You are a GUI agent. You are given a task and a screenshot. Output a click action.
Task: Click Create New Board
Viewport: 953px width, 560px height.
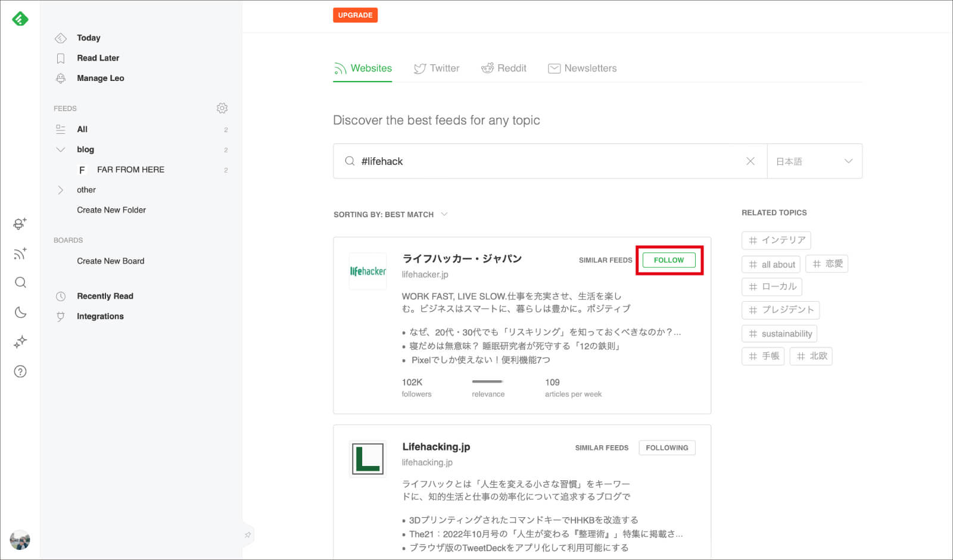(110, 261)
